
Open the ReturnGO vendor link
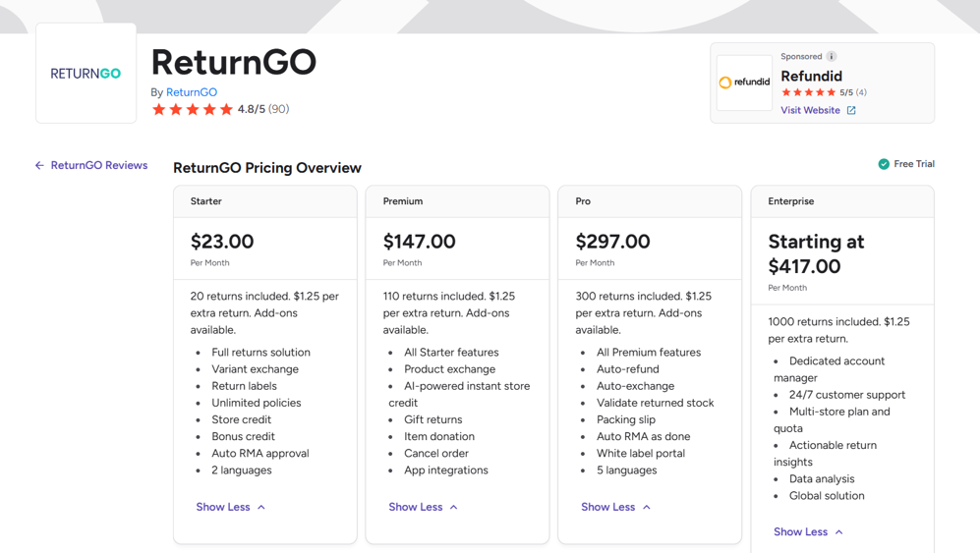[x=192, y=92]
